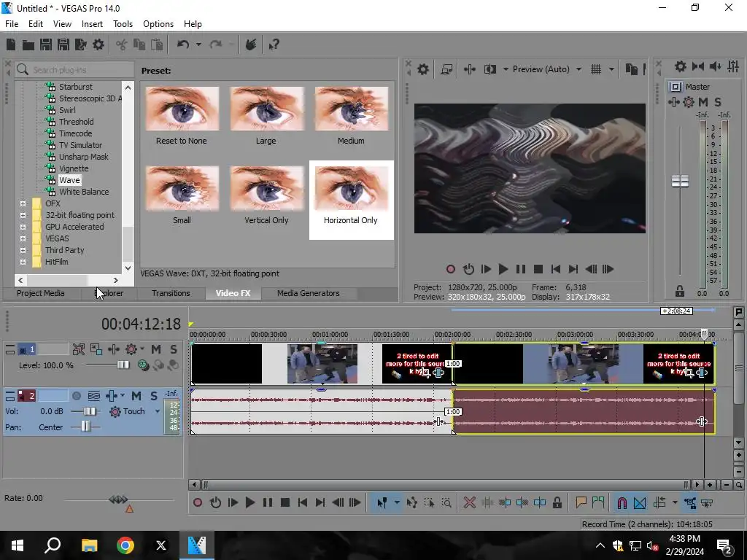The image size is (747, 560).
Task: Toggle Split Screen View in preview
Action: 489,69
